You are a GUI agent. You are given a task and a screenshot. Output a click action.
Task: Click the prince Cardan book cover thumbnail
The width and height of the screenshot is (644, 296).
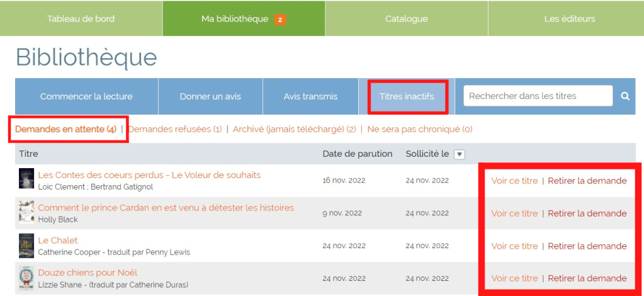pos(26,212)
